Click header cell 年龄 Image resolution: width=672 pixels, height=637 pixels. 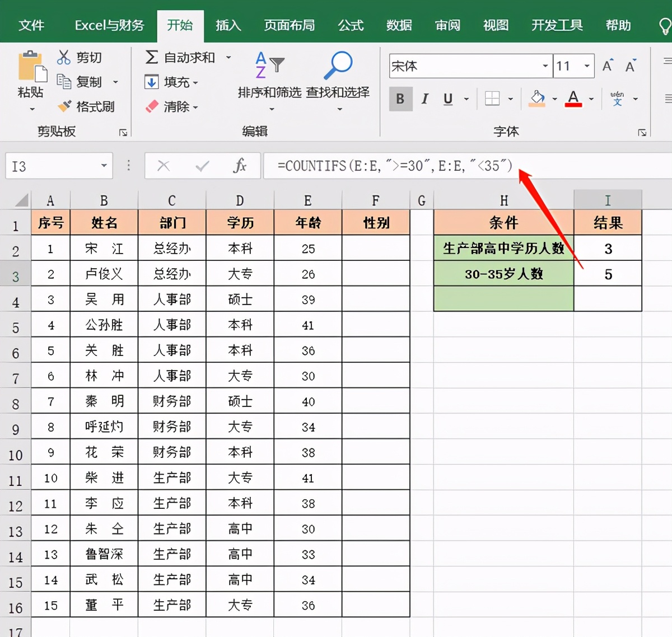[308, 223]
